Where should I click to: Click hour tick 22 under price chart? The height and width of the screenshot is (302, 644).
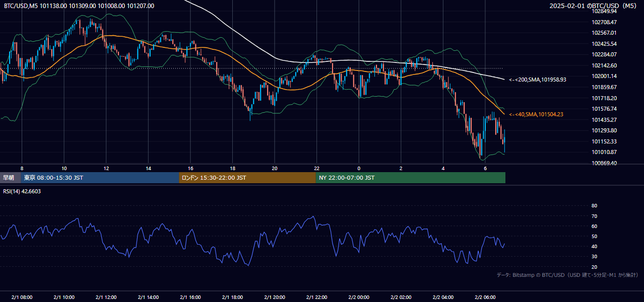[316, 168]
